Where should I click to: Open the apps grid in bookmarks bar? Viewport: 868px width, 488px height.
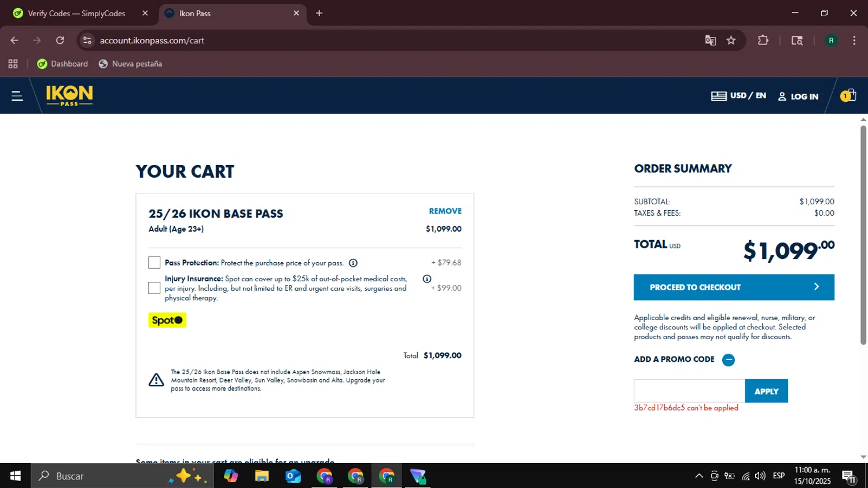coord(13,64)
